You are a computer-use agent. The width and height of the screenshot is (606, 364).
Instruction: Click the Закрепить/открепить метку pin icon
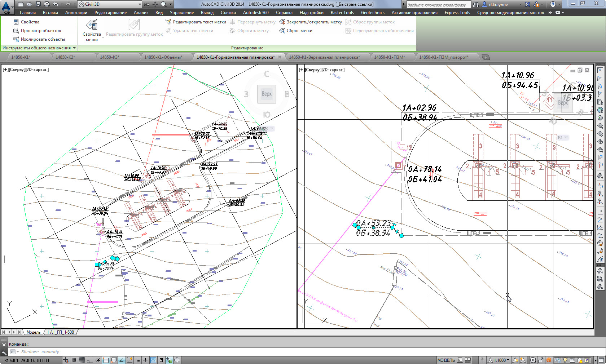coord(282,22)
